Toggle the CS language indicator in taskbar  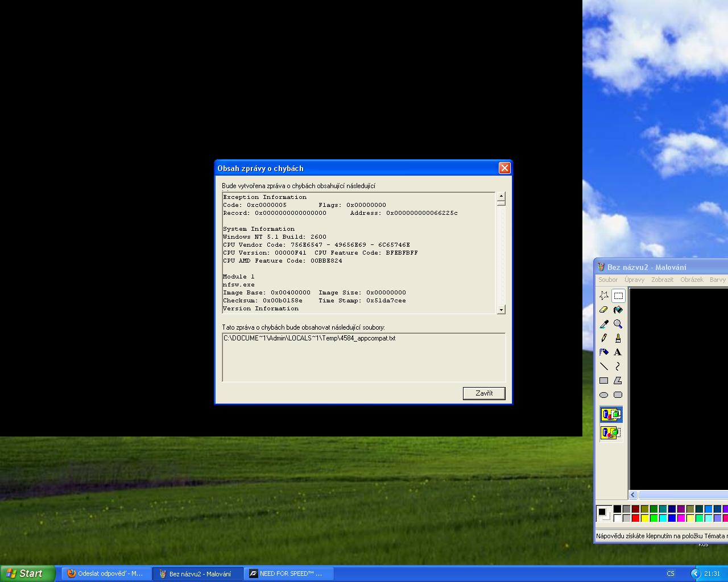coord(671,573)
